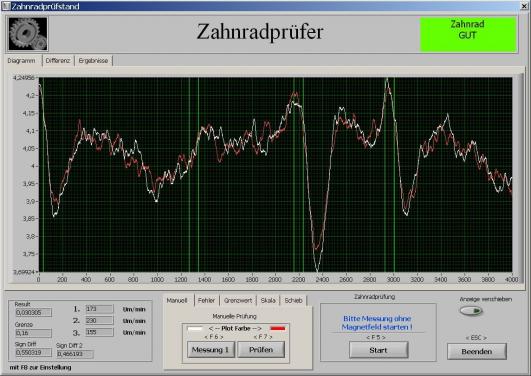
Task: Click the gear logo image
Action: point(28,34)
